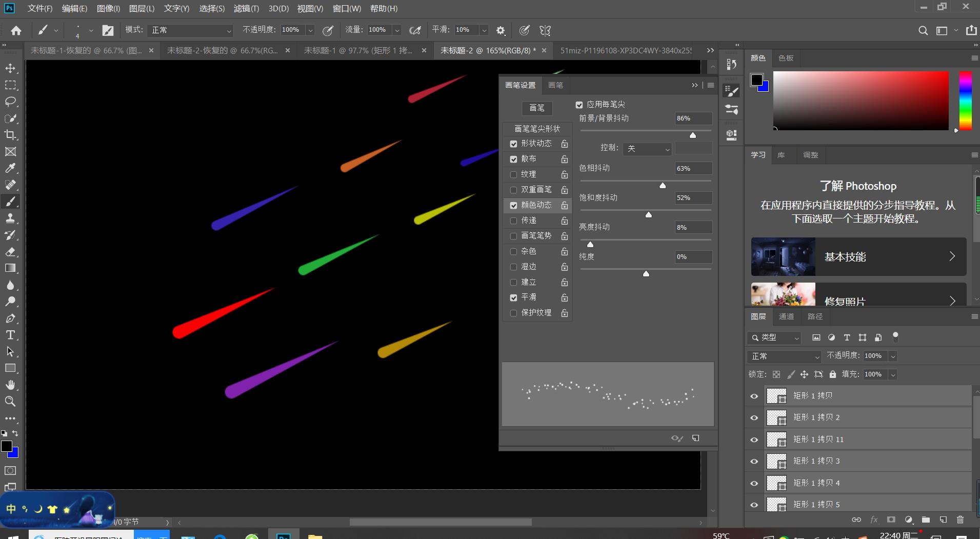This screenshot has width=980, height=539.
Task: Toggle Scattering checkbox
Action: coord(513,159)
